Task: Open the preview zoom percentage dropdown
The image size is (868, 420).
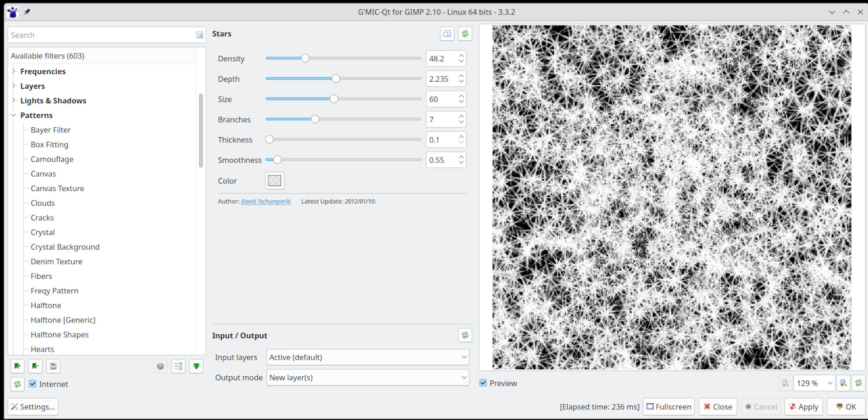Action: point(814,383)
